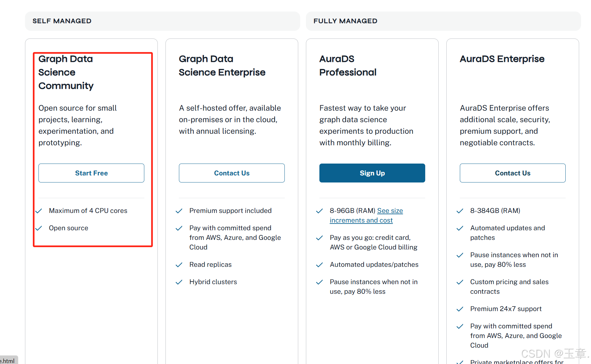Click the checkmark next to Read replicas
This screenshot has height=364, width=591.
point(179,265)
